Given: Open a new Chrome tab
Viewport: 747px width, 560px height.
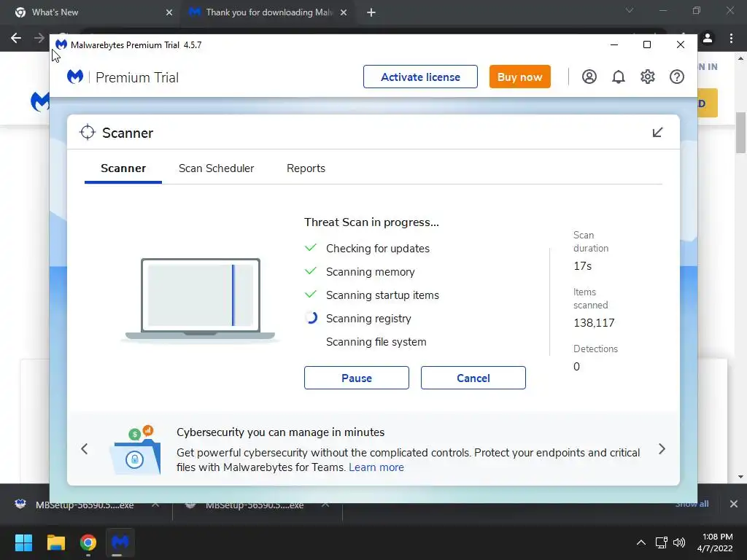Looking at the screenshot, I should point(371,12).
